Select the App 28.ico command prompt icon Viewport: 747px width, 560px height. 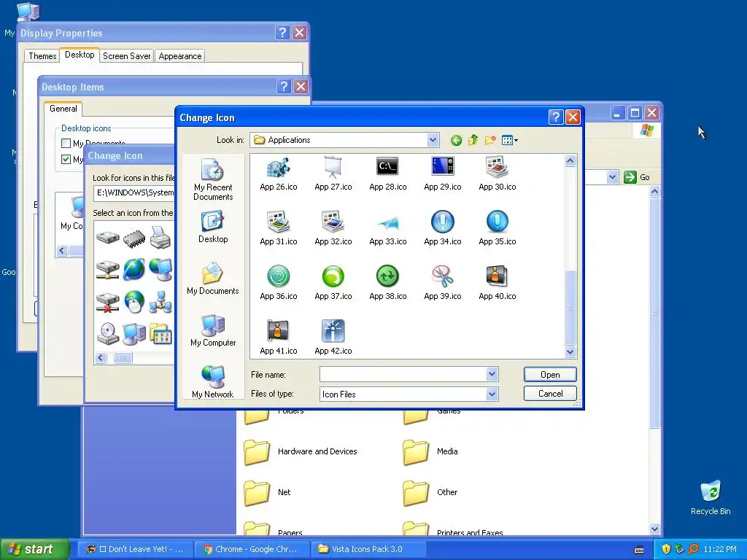pyautogui.click(x=388, y=174)
